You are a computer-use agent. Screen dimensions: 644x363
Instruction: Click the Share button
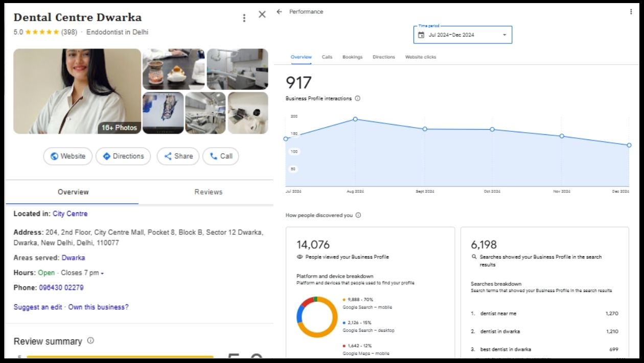click(x=178, y=156)
